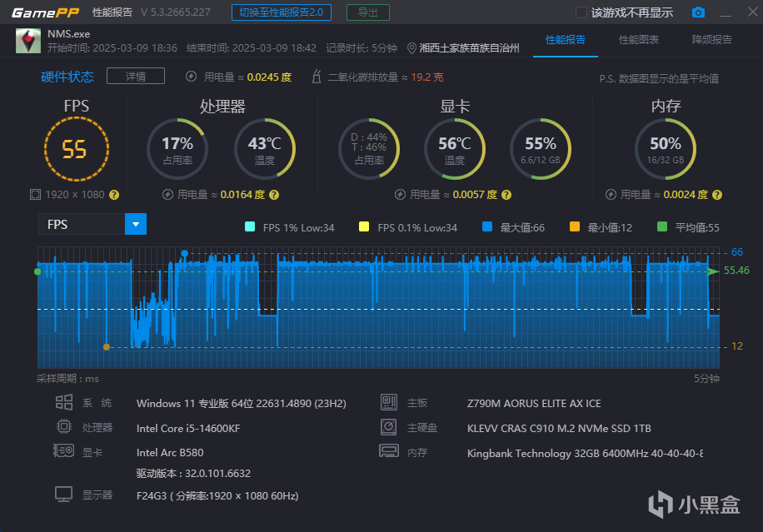763x532 pixels.
Task: Switch to the 性能图表 tab
Action: (x=638, y=40)
